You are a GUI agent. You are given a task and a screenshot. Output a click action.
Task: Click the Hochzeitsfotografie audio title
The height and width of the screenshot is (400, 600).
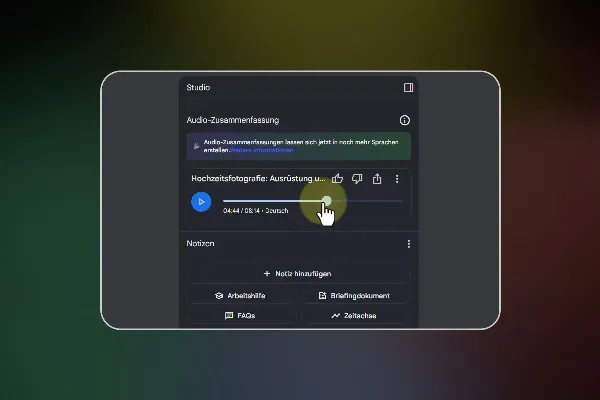[x=258, y=179]
